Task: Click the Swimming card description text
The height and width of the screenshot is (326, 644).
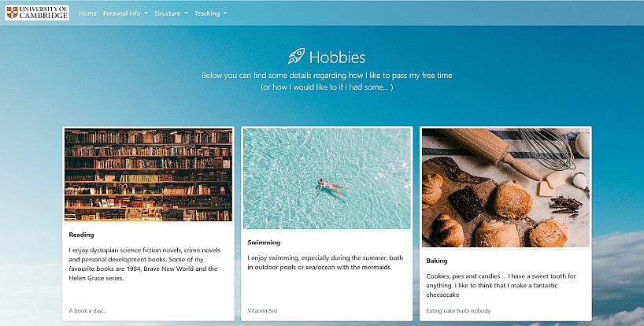Action: (325, 262)
